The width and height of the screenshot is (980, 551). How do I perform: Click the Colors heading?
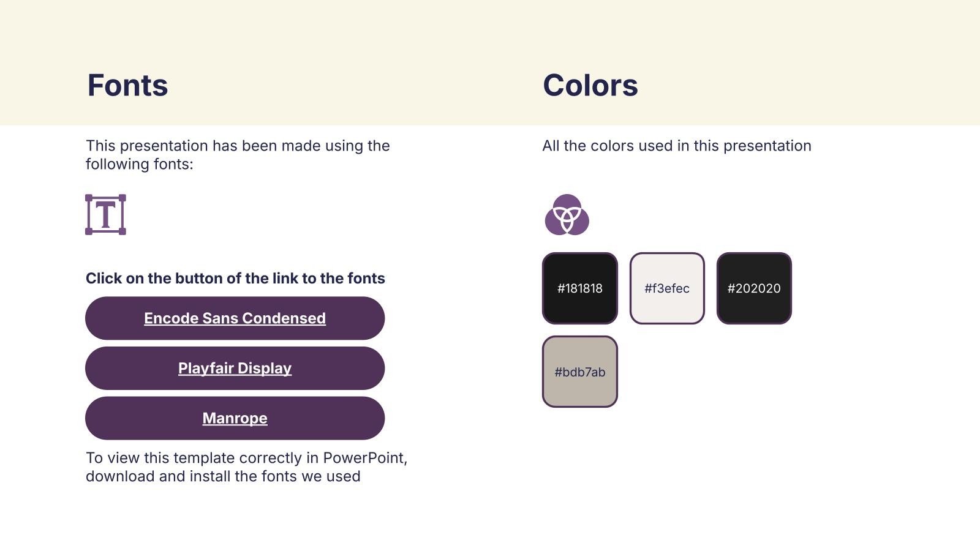[x=590, y=85]
